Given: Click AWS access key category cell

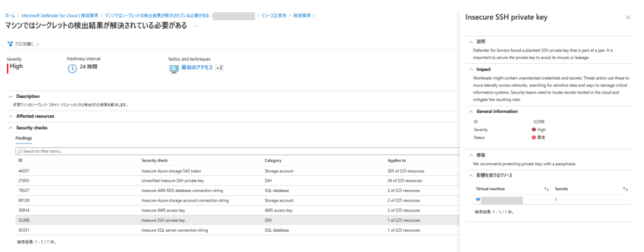Looking at the screenshot, I should click(278, 211).
